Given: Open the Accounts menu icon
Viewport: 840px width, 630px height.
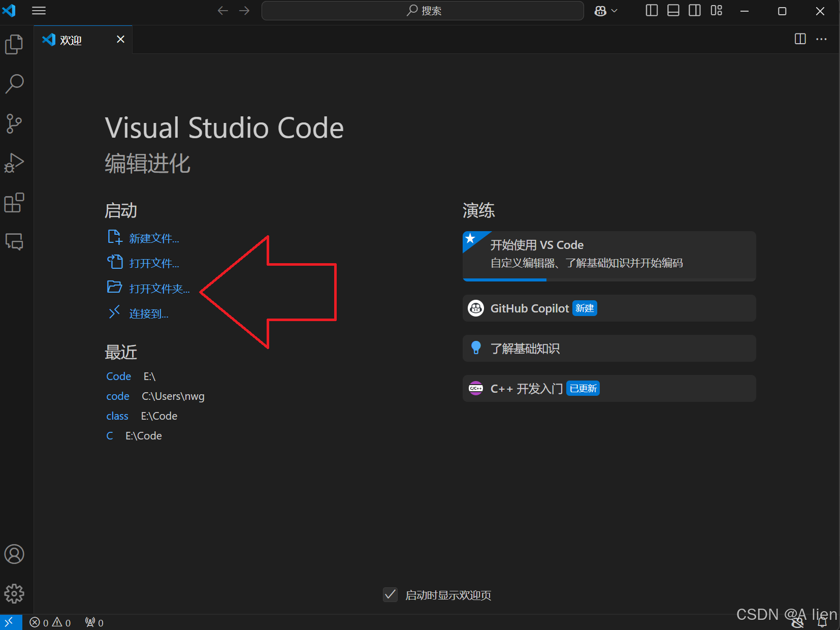Looking at the screenshot, I should [x=14, y=554].
